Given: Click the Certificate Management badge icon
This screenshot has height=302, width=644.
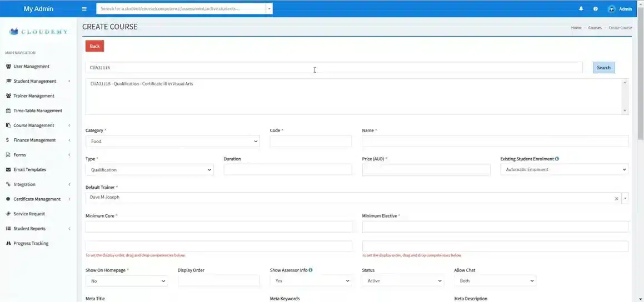Looking at the screenshot, I should pyautogui.click(x=8, y=199).
